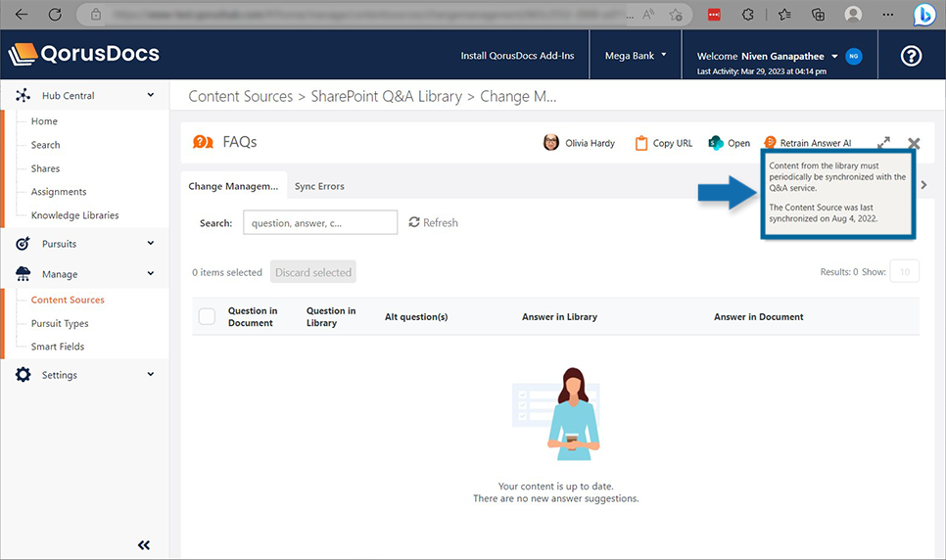Image resolution: width=946 pixels, height=560 pixels.
Task: Collapse the Hub Central section
Action: 150,95
